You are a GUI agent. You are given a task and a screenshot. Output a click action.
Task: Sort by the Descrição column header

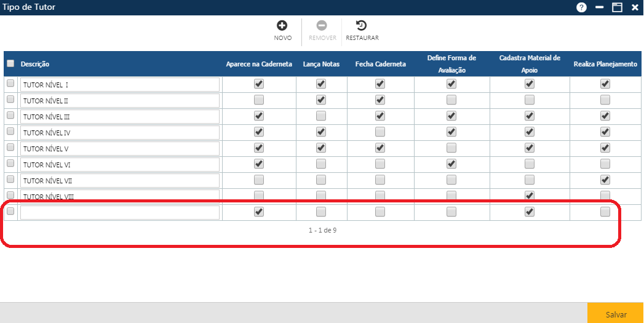point(35,64)
